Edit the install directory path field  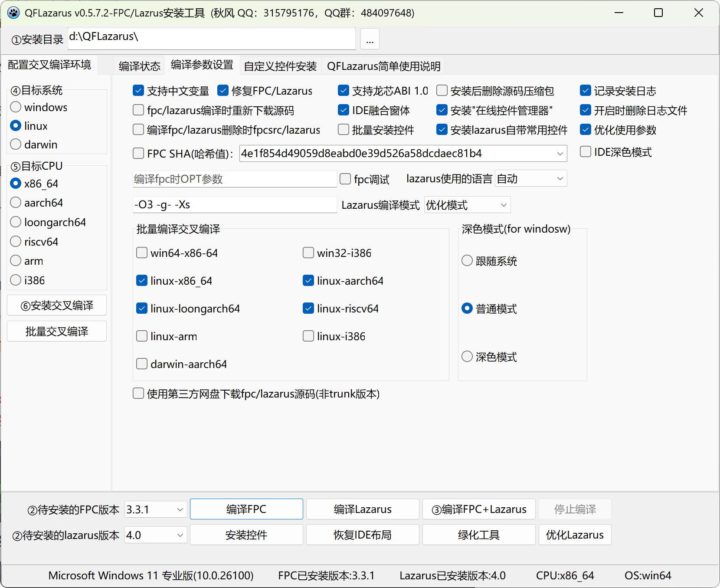pos(212,39)
